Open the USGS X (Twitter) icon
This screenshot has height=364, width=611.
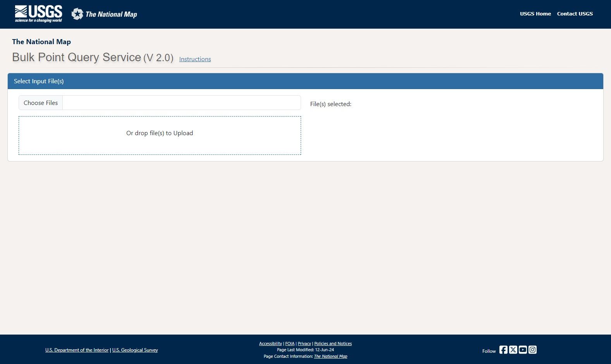click(x=513, y=350)
